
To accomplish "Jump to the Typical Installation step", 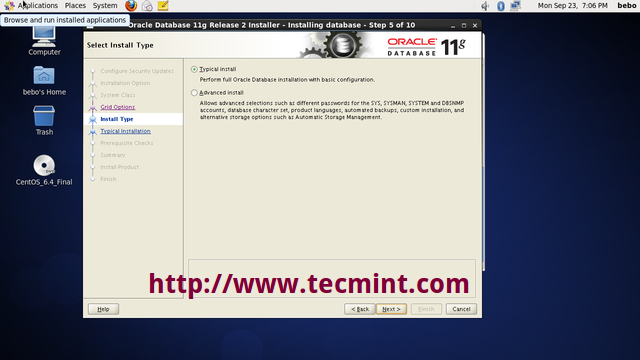I will 125,131.
